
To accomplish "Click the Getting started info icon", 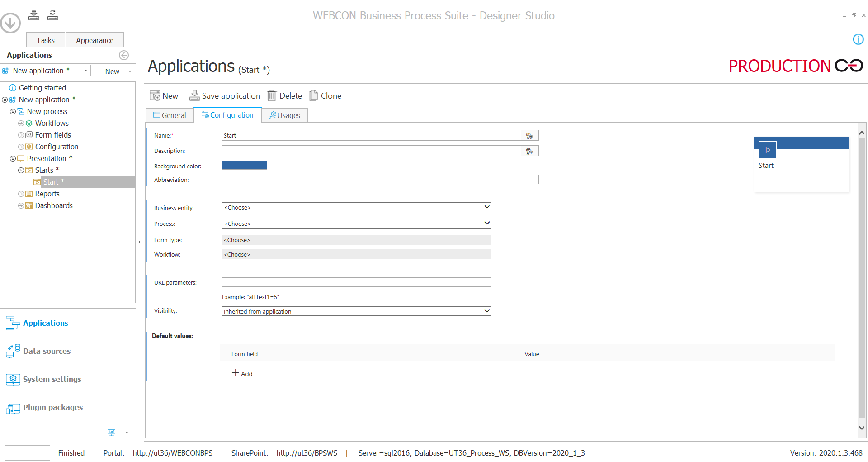I will pyautogui.click(x=13, y=88).
